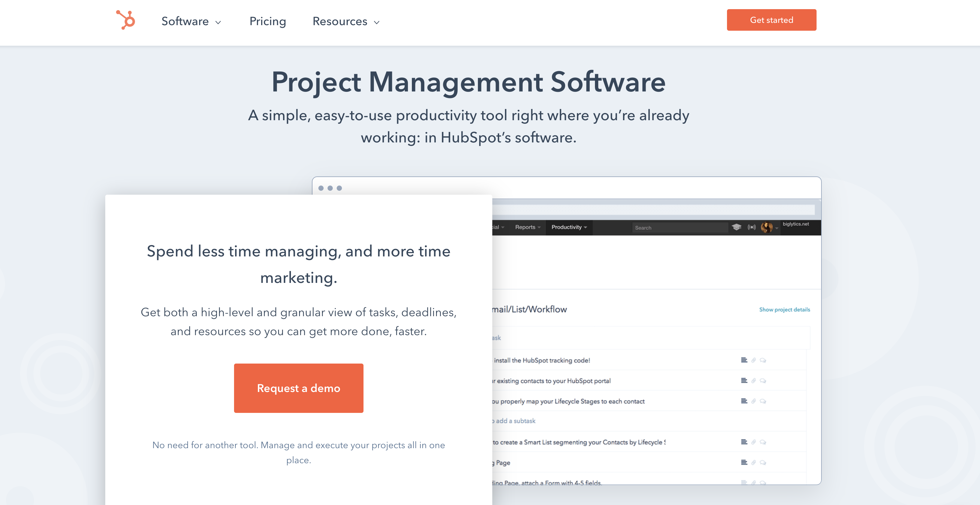Click the add a subtask link
Image resolution: width=980 pixels, height=505 pixels.
tap(515, 421)
